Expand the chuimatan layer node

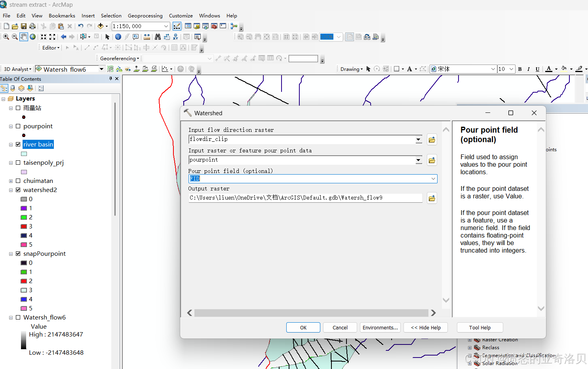tap(11, 181)
